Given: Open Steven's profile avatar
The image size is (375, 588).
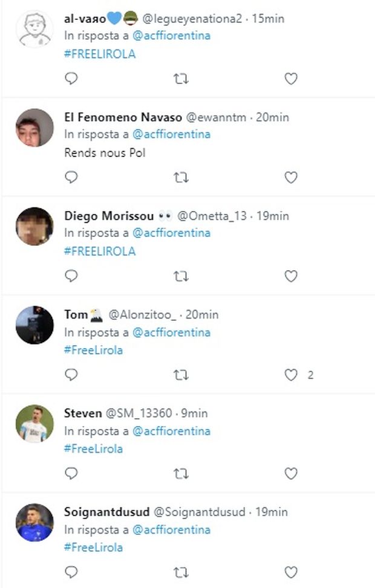Looking at the screenshot, I should (34, 424).
